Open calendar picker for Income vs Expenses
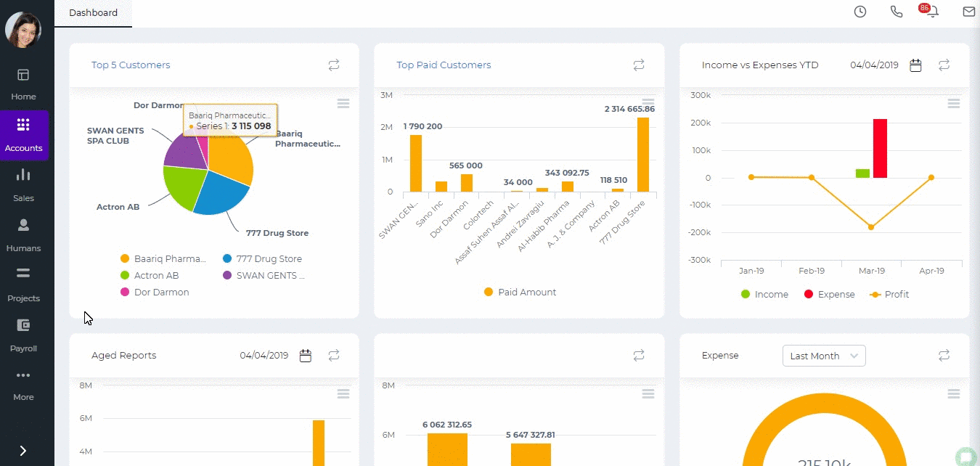The height and width of the screenshot is (466, 980). (916, 65)
